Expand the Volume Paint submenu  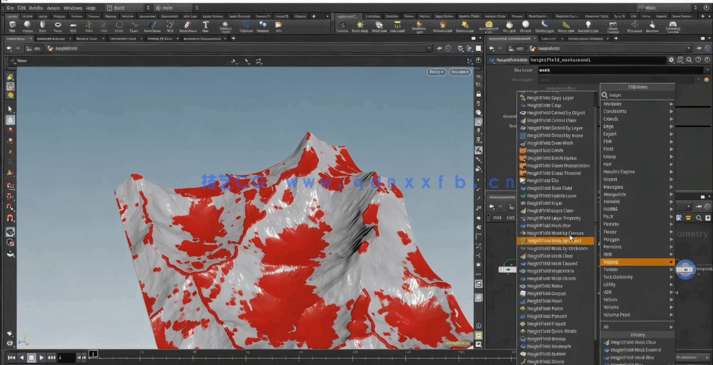637,315
